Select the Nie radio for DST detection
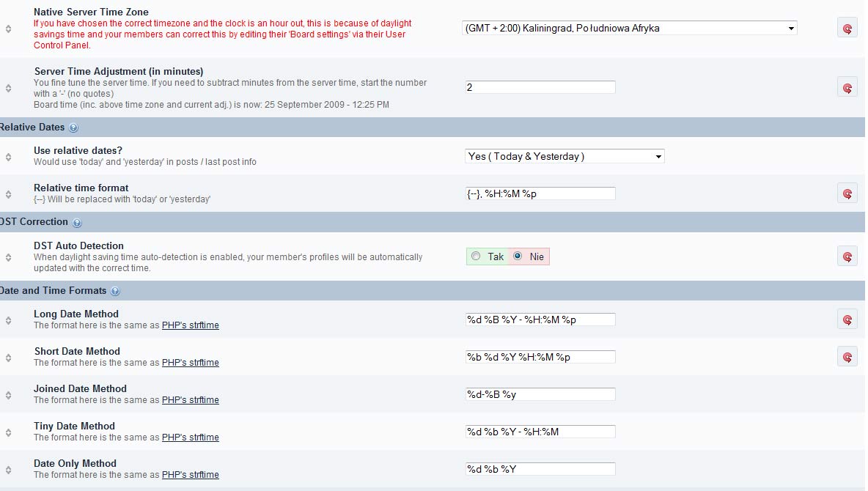The width and height of the screenshot is (868, 491). tap(518, 256)
